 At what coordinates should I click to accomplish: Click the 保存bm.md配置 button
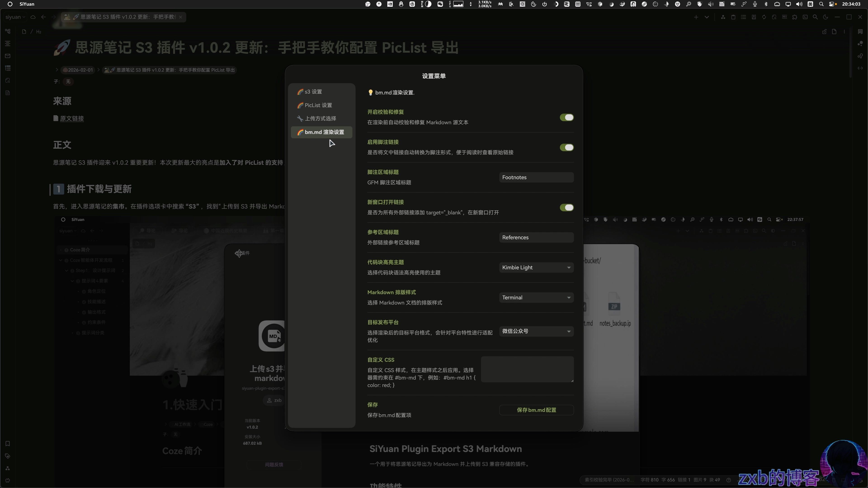pos(536,410)
